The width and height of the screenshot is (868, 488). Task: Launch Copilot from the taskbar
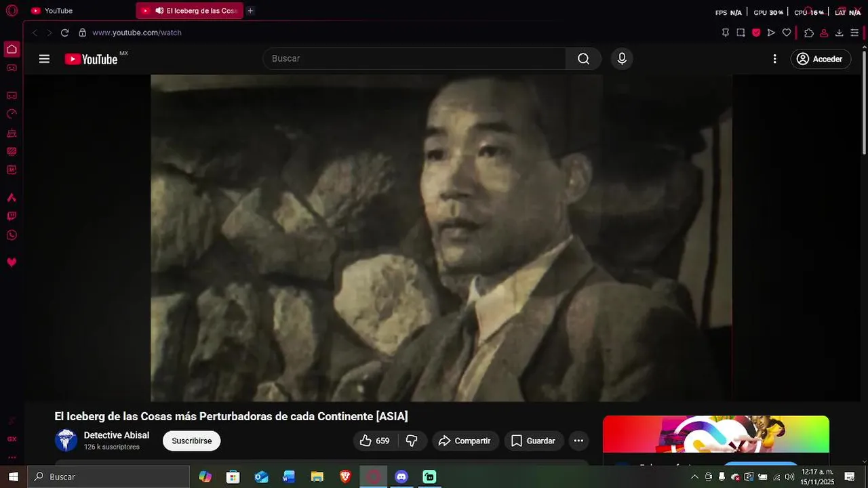click(x=205, y=476)
